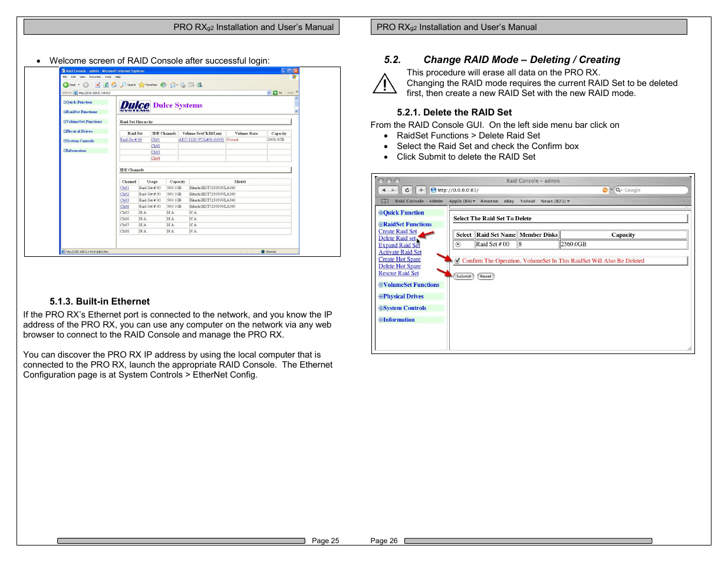The width and height of the screenshot is (728, 562).
Task: Open the News (821) bookmarks dropdown in Safari
Action: [555, 201]
